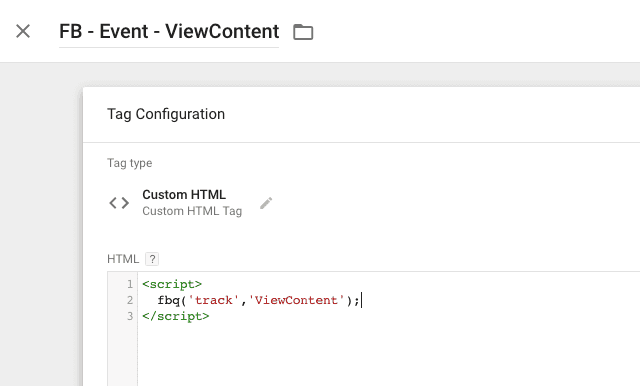Place cursor in the fbq track ViewContent line
640x386 pixels.
(259, 300)
